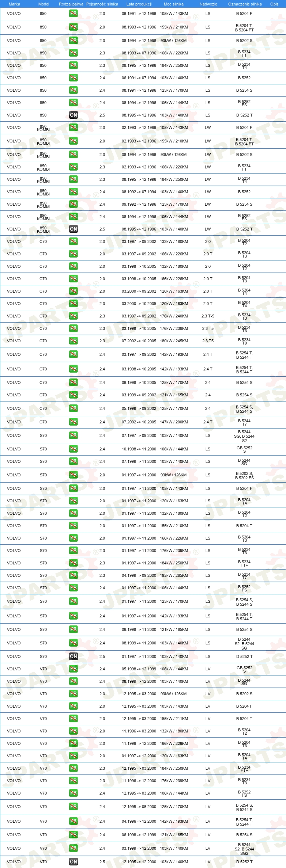Click the Opis column header
This screenshot has width=286, height=868.
click(274, 4)
